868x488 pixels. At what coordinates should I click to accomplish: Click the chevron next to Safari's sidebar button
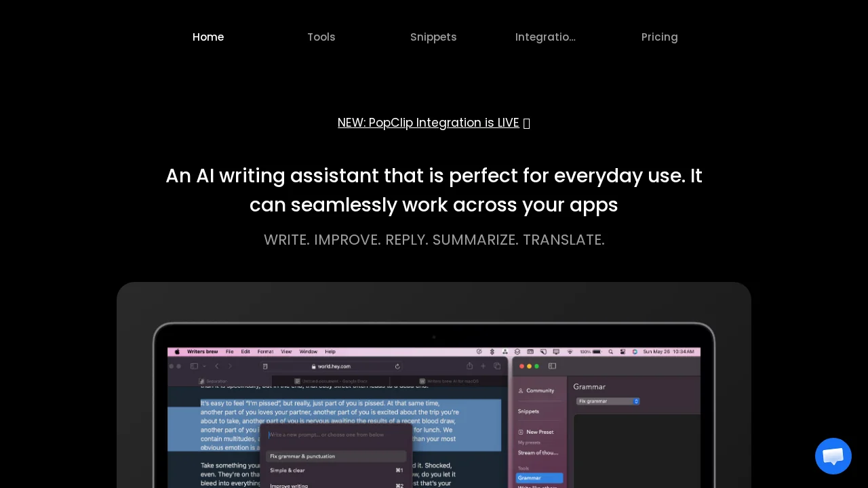tap(203, 365)
